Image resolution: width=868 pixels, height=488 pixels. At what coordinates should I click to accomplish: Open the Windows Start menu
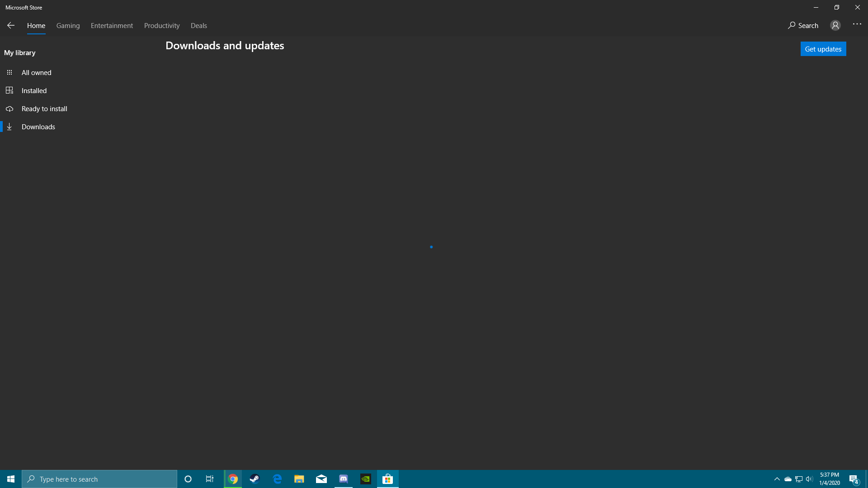click(x=11, y=479)
